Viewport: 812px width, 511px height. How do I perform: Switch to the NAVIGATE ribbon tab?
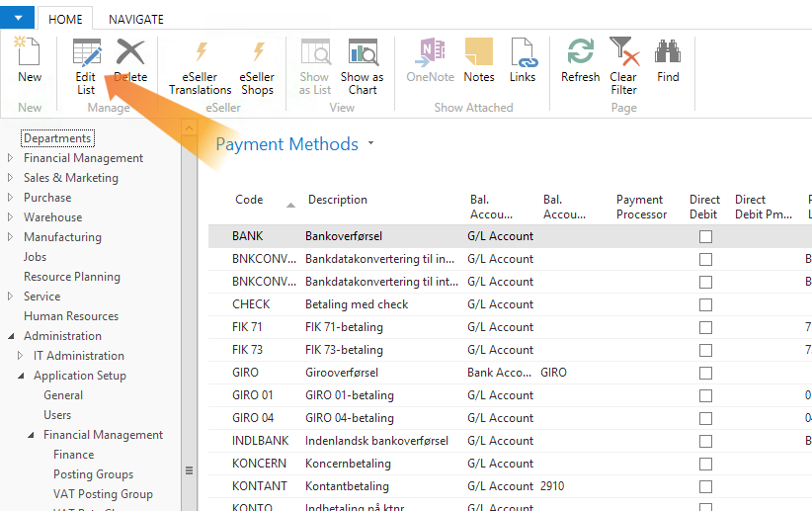136,19
